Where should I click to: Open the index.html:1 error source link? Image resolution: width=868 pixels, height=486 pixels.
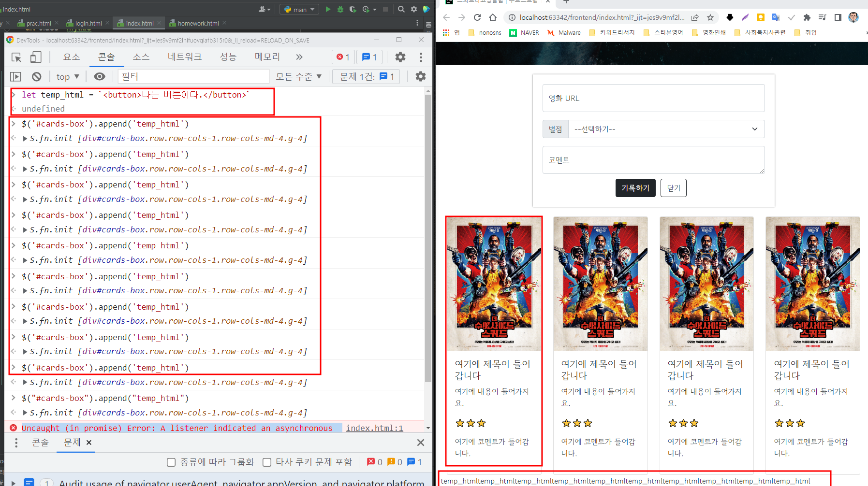pyautogui.click(x=375, y=428)
